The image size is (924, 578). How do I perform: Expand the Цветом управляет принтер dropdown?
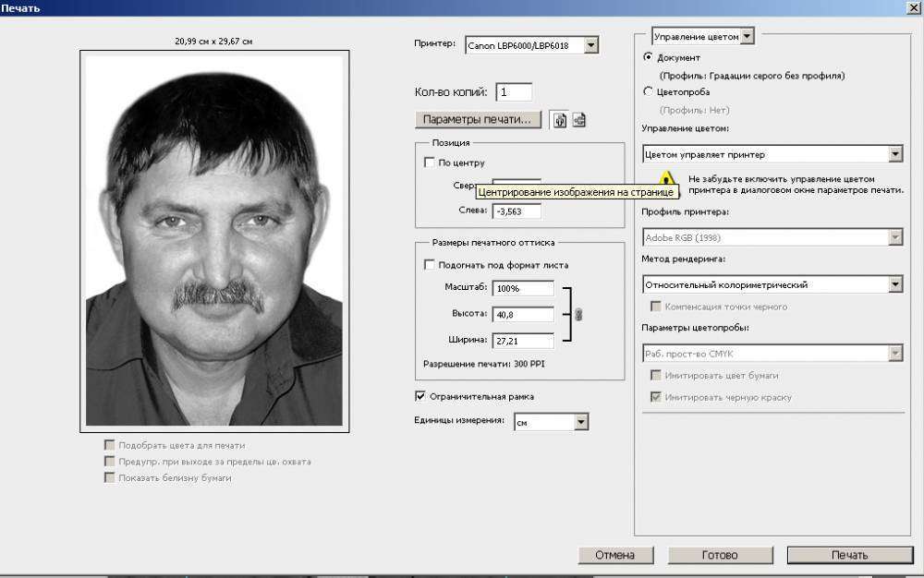(x=894, y=154)
